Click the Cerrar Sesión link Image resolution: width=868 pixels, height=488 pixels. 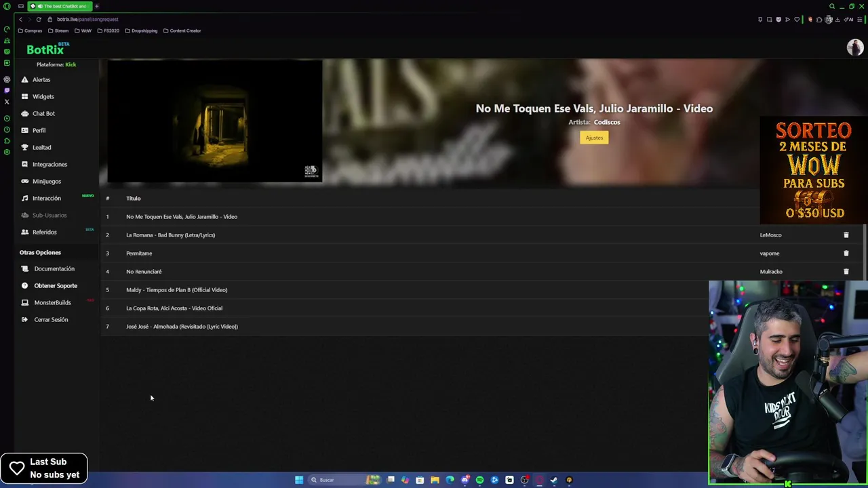[x=51, y=320]
